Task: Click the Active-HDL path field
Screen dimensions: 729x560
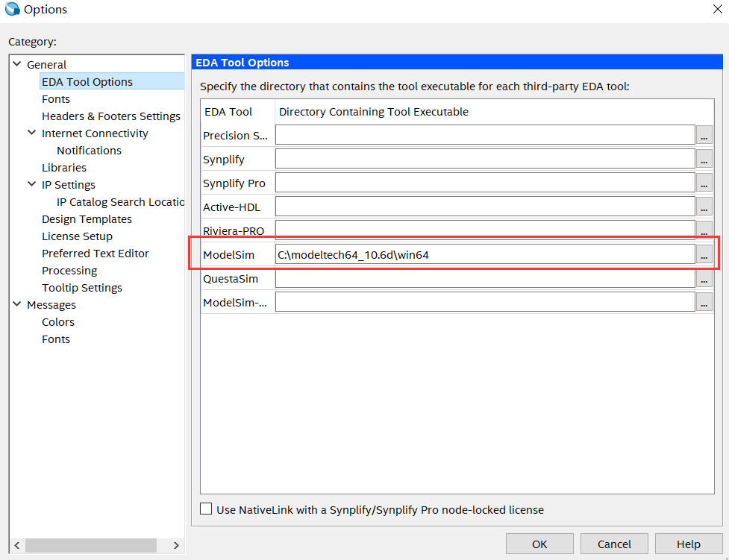Action: point(485,207)
